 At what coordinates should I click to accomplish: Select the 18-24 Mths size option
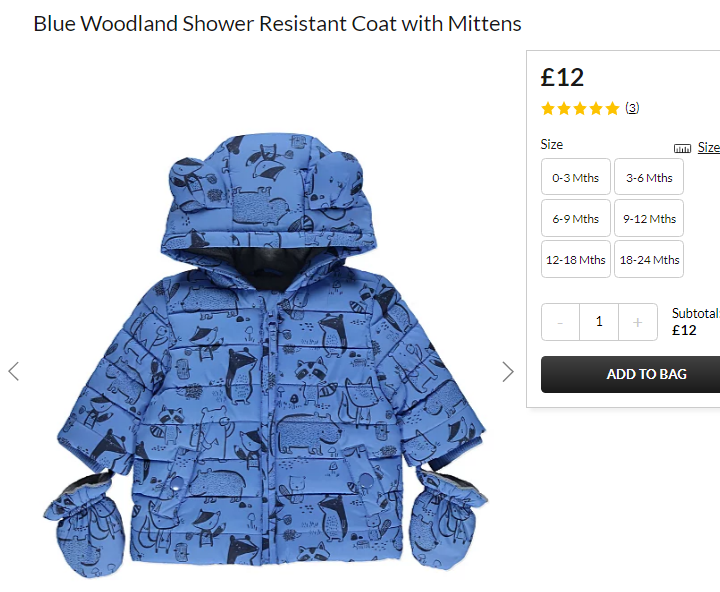click(649, 259)
